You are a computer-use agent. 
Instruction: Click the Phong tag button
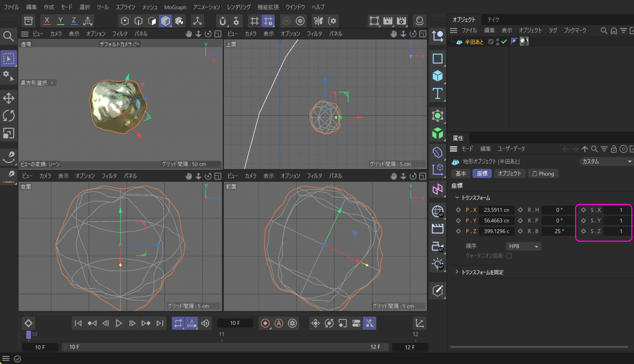tap(543, 174)
